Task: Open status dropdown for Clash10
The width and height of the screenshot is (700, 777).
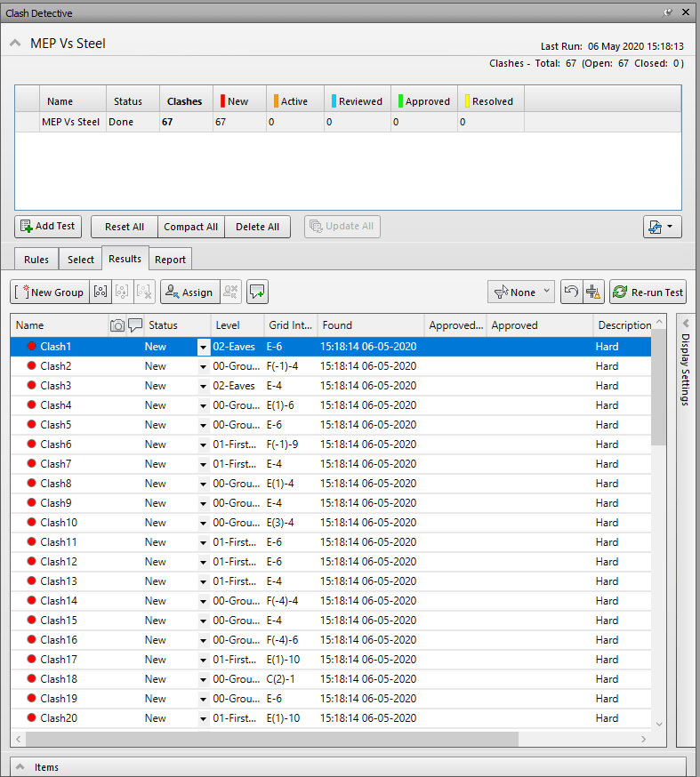Action: pos(204,523)
